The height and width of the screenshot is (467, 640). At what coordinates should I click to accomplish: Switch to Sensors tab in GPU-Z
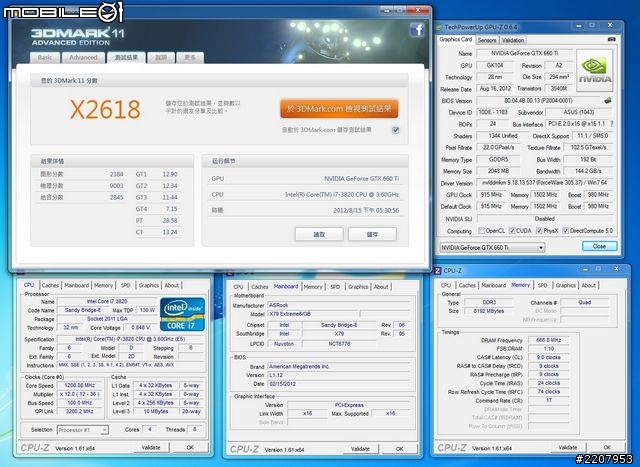(487, 40)
